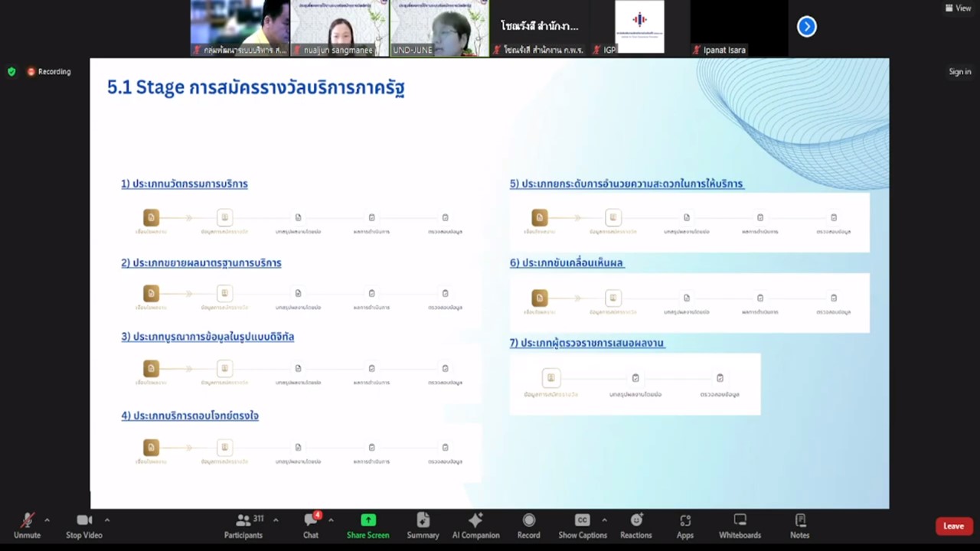Open the Notes panel
980x551 pixels.
[799, 525]
